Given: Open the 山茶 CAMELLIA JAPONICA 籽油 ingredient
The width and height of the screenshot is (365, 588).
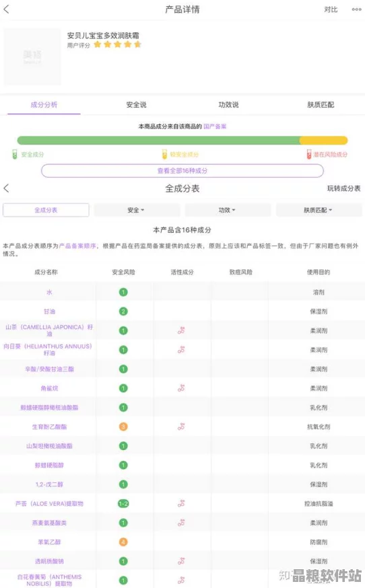Looking at the screenshot, I should pos(49,330).
